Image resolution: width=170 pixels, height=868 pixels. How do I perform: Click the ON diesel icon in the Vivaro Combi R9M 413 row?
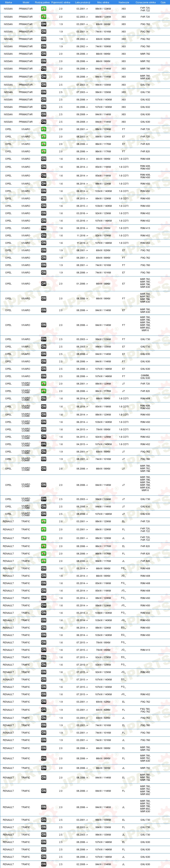(44, 430)
